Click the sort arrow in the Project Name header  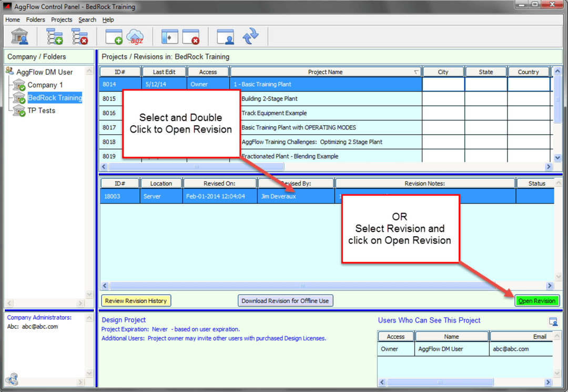click(x=417, y=72)
